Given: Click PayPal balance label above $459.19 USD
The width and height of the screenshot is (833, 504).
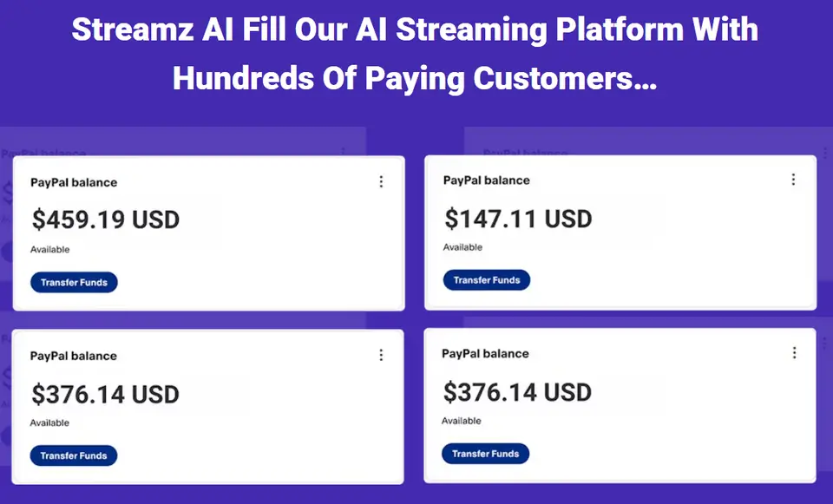Looking at the screenshot, I should click(x=74, y=182).
